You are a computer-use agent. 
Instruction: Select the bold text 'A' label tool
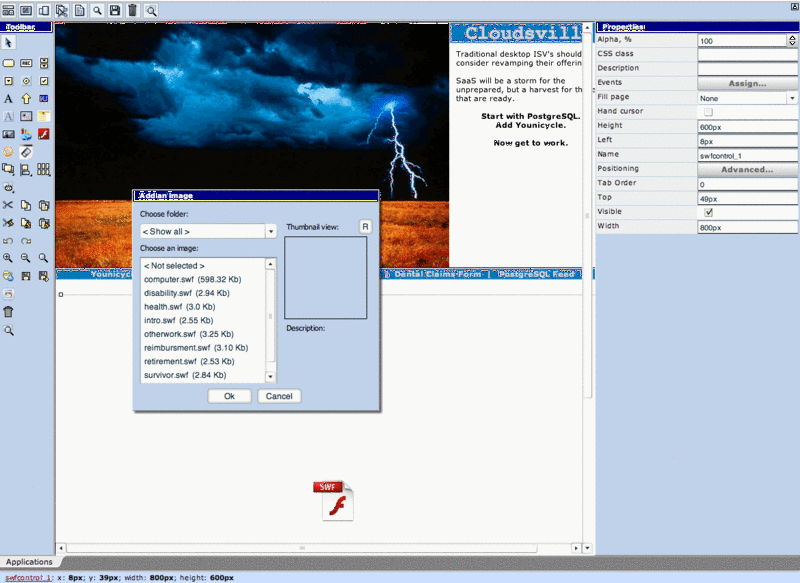[x=8, y=98]
